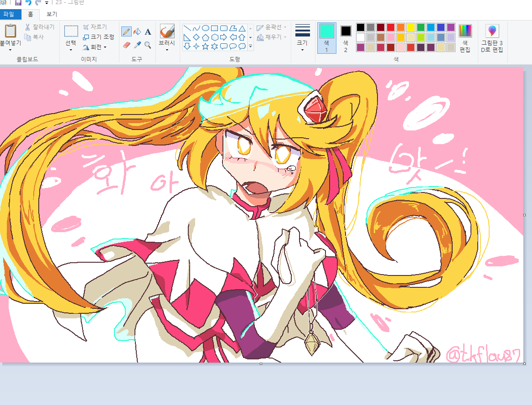Expand the shapes gallery with More arrow
Viewport: 532px width, 405px height.
pos(250,47)
